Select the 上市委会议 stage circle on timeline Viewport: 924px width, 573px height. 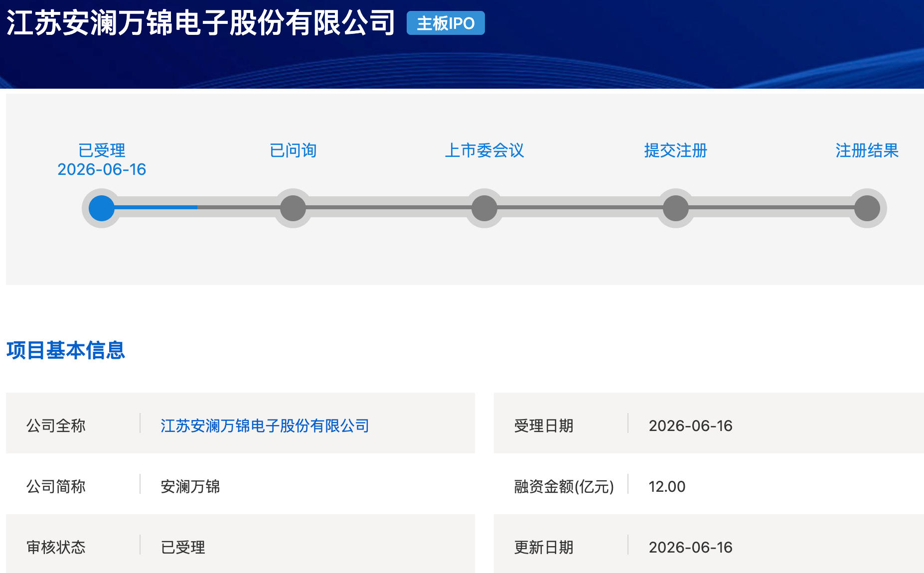484,208
